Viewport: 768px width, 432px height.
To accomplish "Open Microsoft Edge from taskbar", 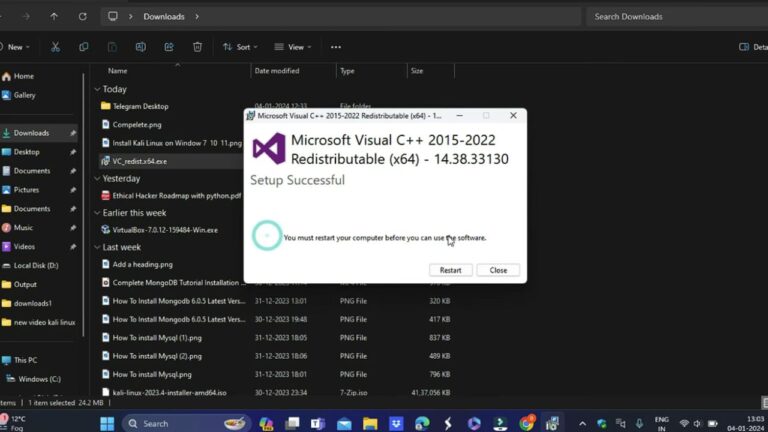I will (422, 423).
